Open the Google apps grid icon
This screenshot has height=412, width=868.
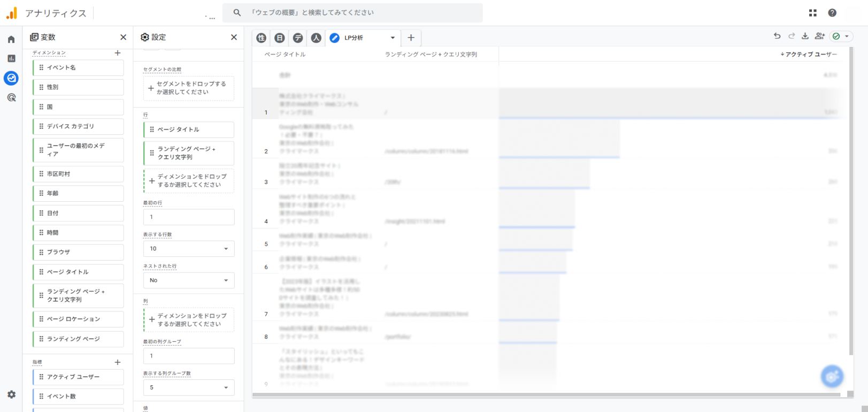[x=813, y=13]
